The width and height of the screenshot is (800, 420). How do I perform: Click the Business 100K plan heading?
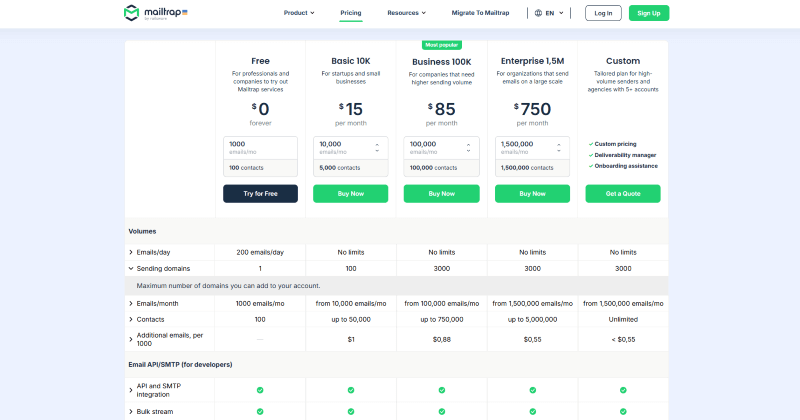(441, 62)
